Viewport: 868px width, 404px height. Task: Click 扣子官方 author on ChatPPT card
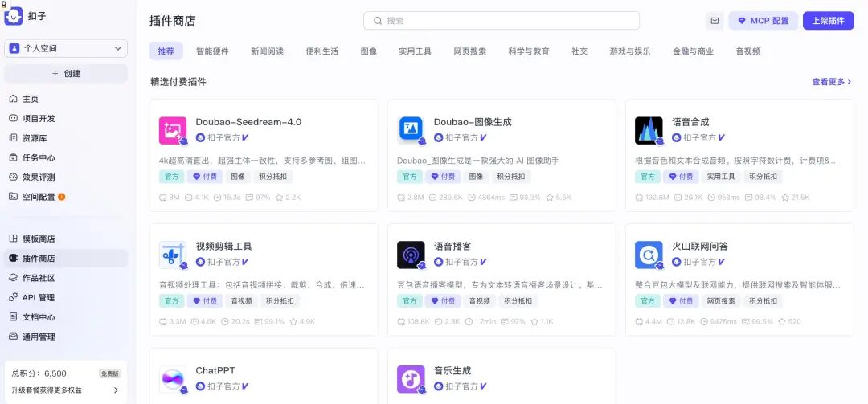pyautogui.click(x=223, y=386)
